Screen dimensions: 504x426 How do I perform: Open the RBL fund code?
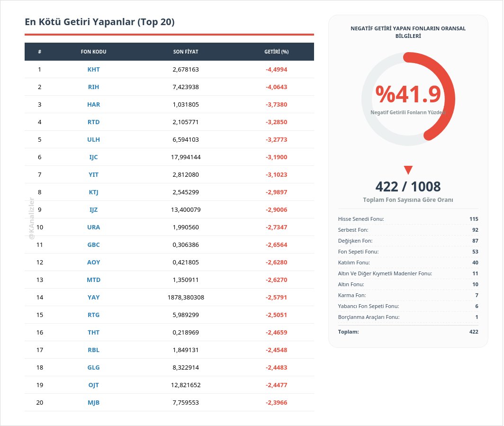coord(93,350)
